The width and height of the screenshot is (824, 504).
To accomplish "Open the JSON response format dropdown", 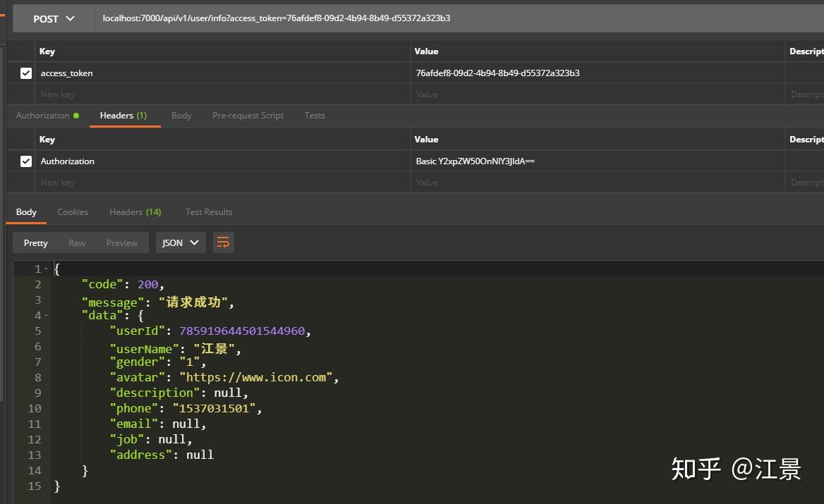I will pos(180,242).
